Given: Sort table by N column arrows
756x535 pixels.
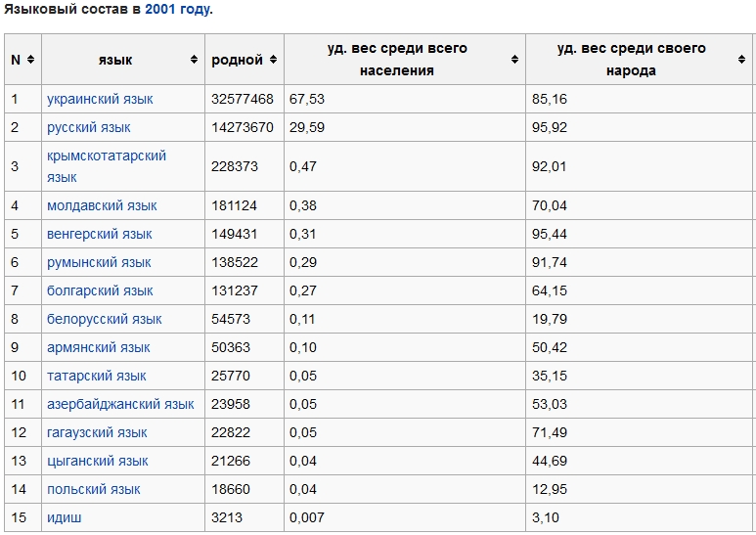Looking at the screenshot, I should (31, 60).
